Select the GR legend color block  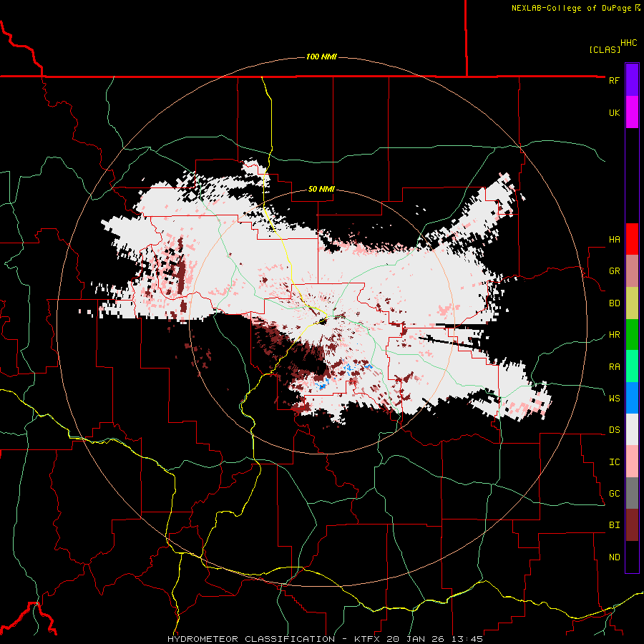point(632,270)
